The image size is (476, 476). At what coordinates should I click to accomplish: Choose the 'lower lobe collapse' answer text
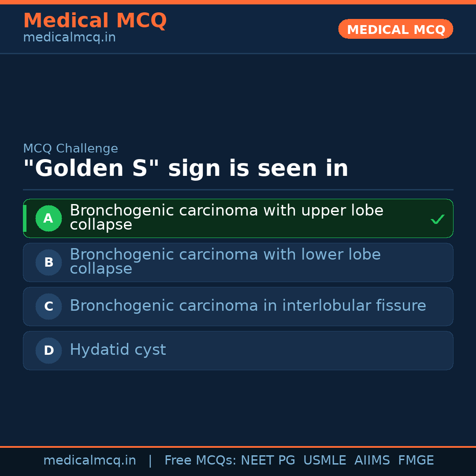(225, 261)
